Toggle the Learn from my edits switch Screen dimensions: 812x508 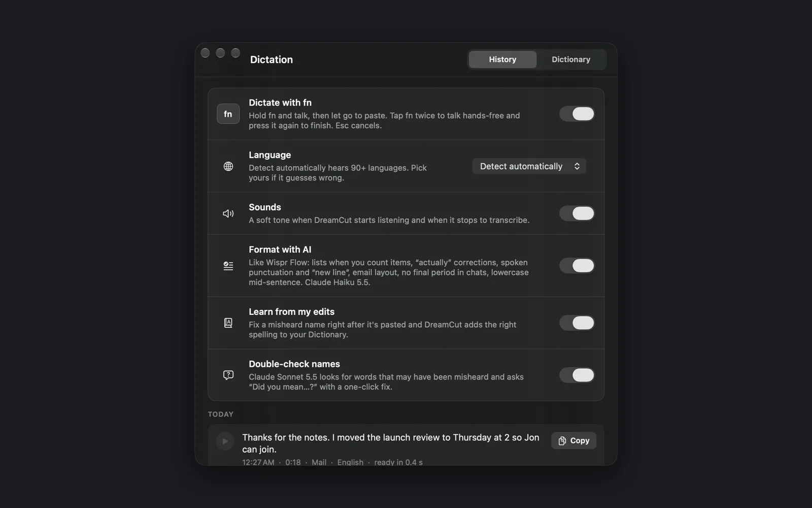577,323
